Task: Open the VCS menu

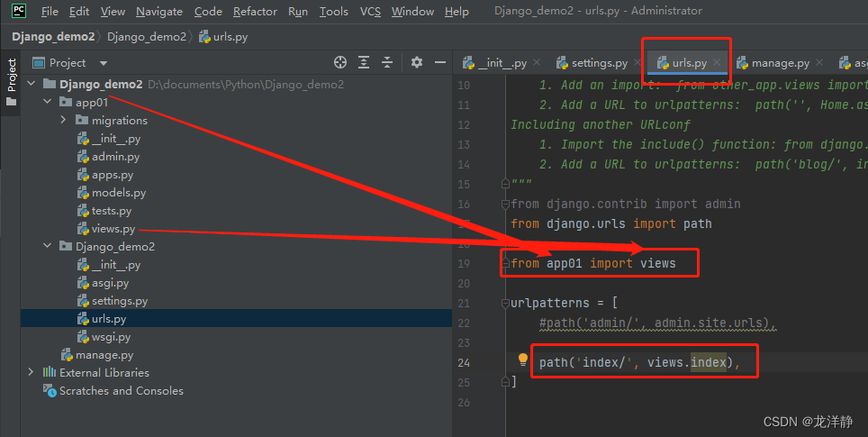Action: click(x=370, y=11)
